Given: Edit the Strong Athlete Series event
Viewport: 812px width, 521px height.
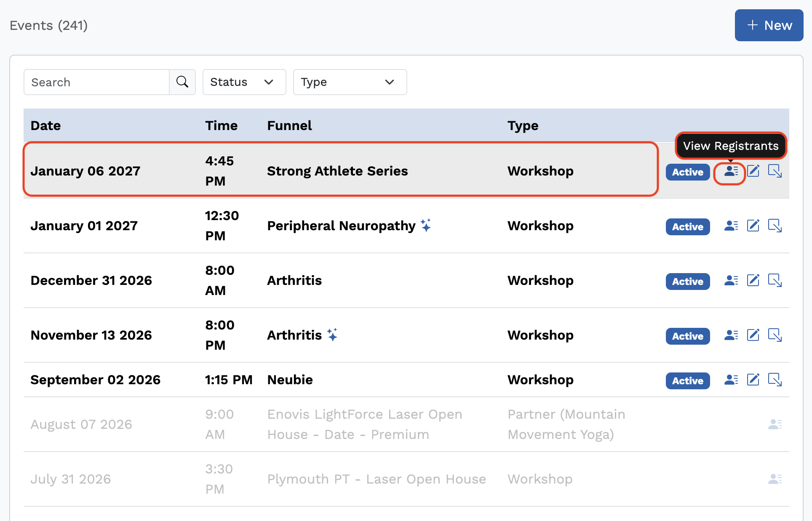Looking at the screenshot, I should pyautogui.click(x=753, y=171).
